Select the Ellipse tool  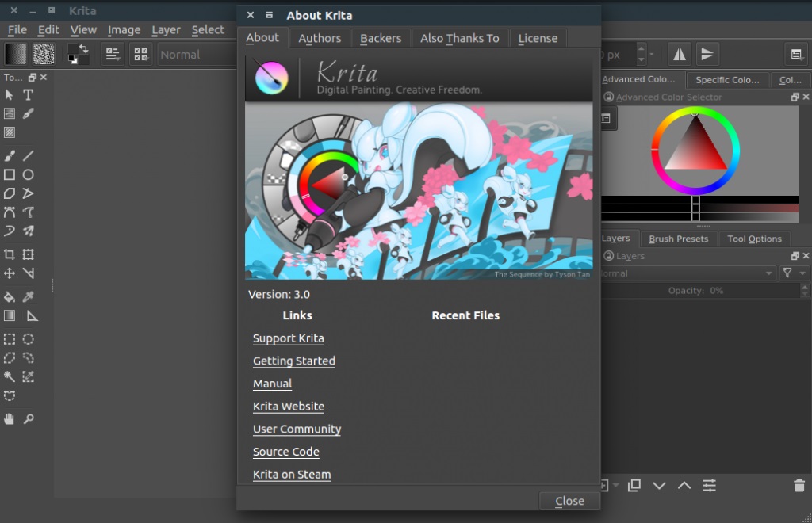coord(28,174)
